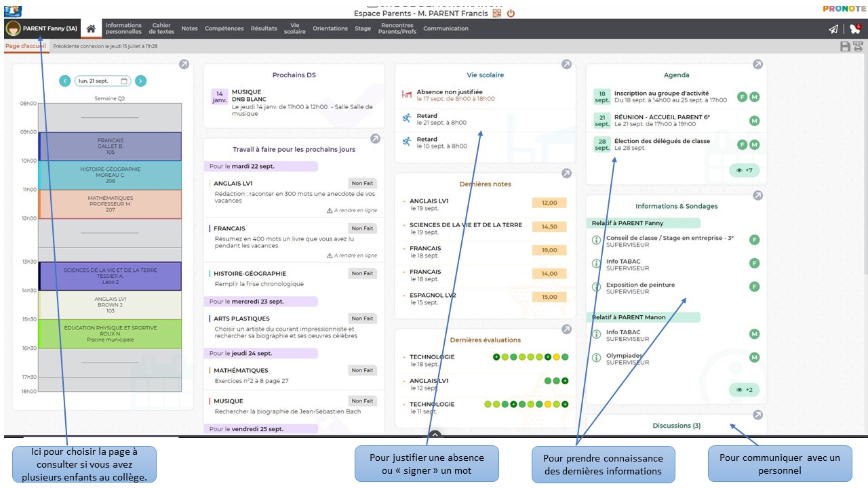The height and width of the screenshot is (488, 868).
Task: Toggle Non Fait status for ANGLAIS LV1 homework
Action: point(362,183)
